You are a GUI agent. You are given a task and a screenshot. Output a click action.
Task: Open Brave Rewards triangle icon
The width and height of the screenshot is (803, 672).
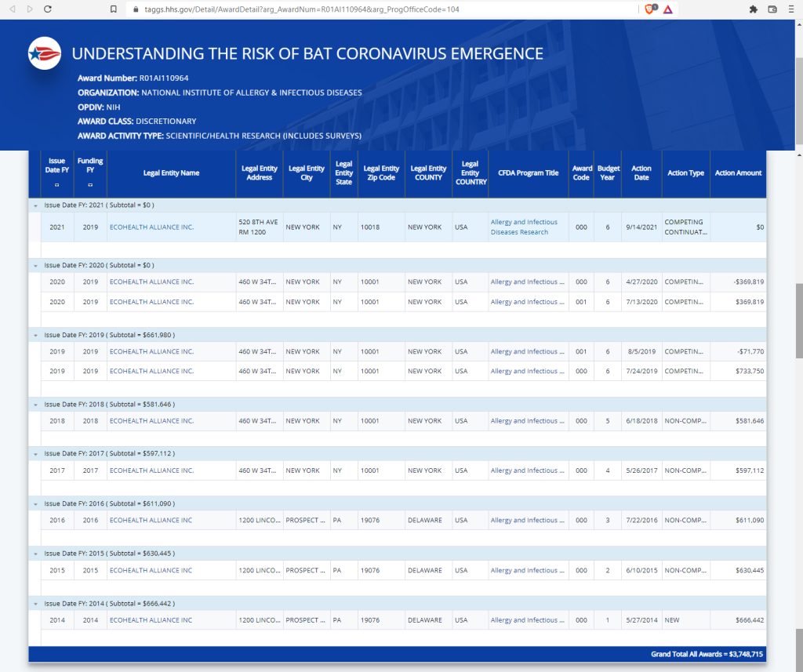pyautogui.click(x=668, y=9)
